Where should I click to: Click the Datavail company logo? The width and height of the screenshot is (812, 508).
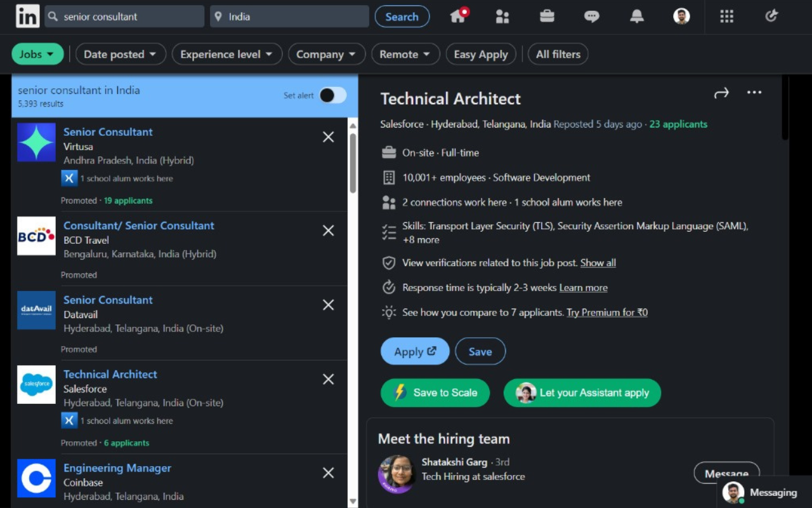[x=36, y=310]
